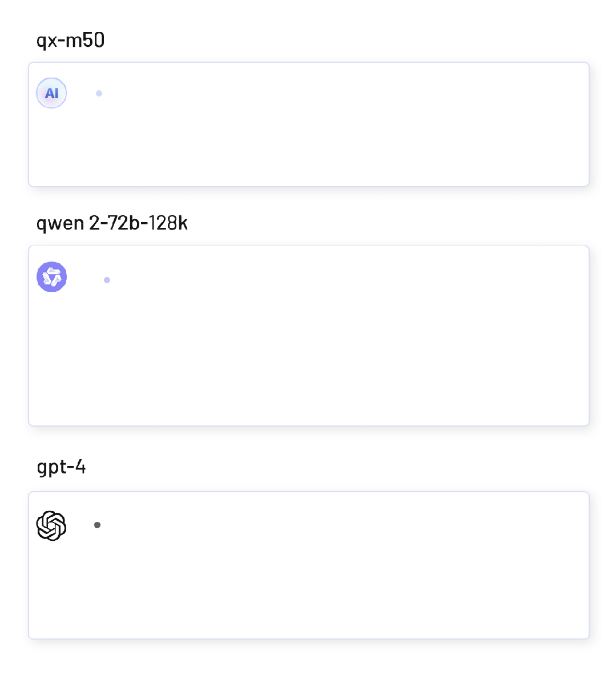Viewport: 616px width, 687px height.
Task: Select the qx-m50 model heading
Action: coord(70,41)
